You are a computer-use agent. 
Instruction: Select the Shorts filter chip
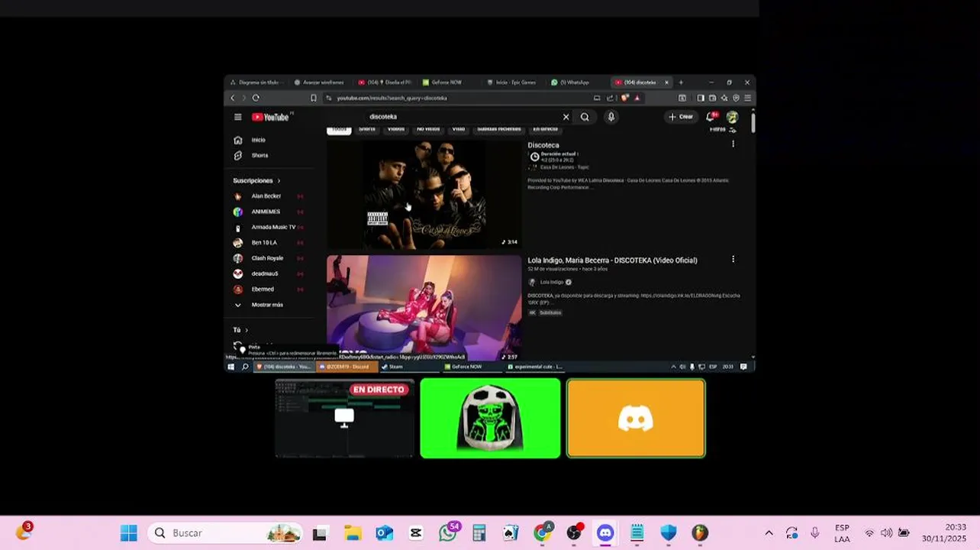click(367, 129)
